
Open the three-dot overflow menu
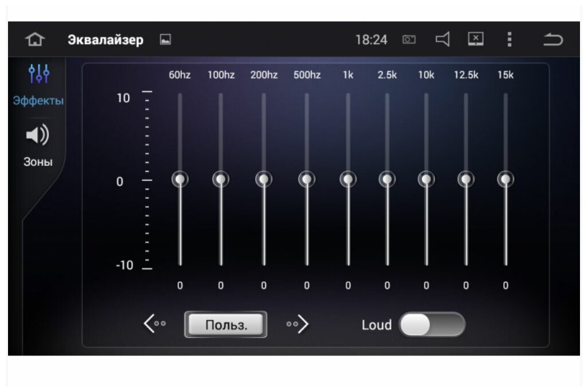point(509,39)
